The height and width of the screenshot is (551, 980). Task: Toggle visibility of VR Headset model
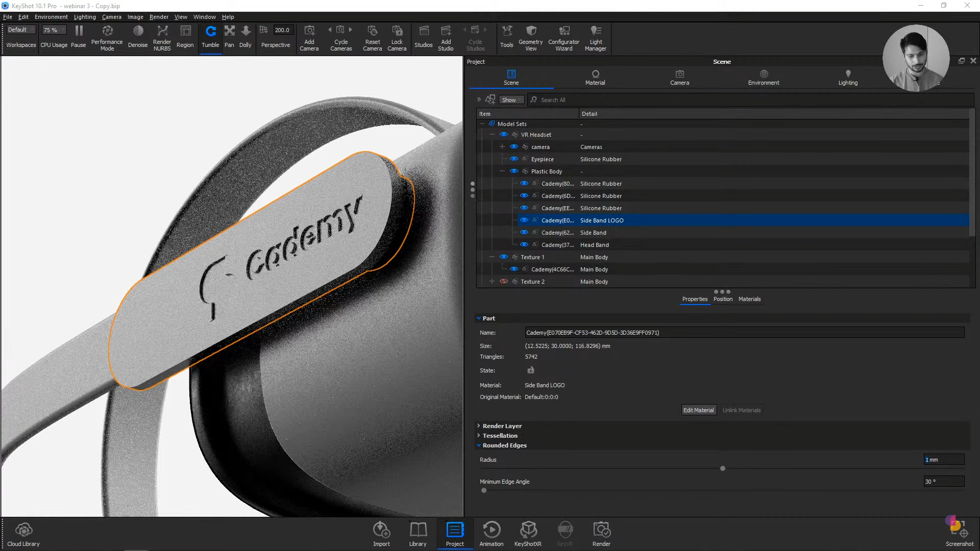point(504,135)
